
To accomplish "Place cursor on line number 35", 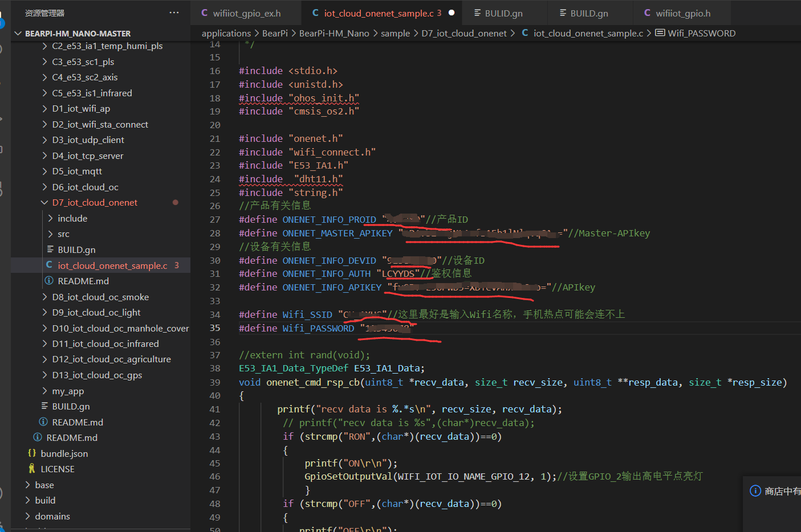I will pyautogui.click(x=215, y=328).
